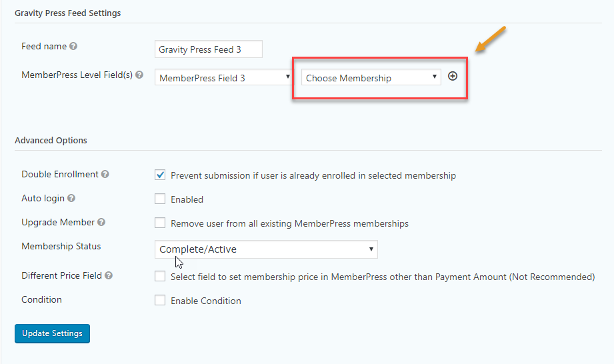
Task: Uncheck Prevent submission if already enrolled checkbox
Action: point(160,175)
